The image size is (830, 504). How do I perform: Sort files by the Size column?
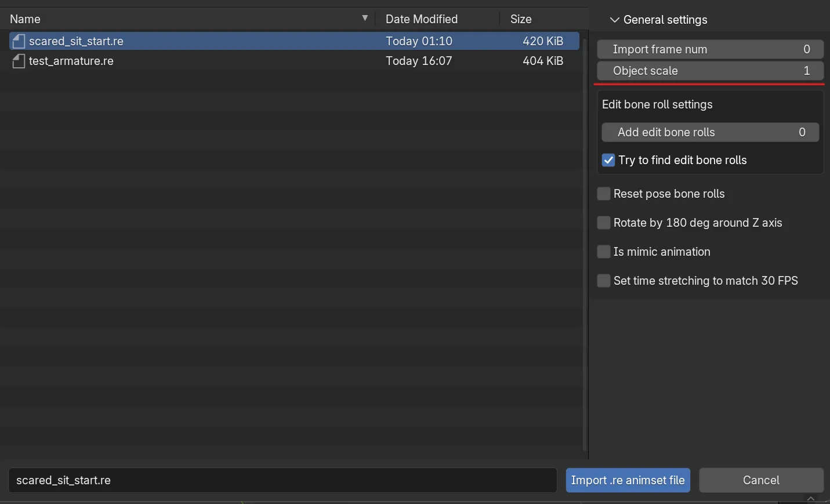[520, 19]
